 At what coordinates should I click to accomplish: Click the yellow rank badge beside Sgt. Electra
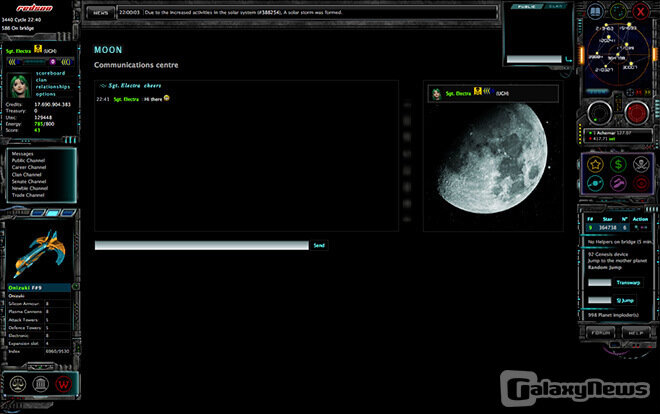tap(38, 49)
